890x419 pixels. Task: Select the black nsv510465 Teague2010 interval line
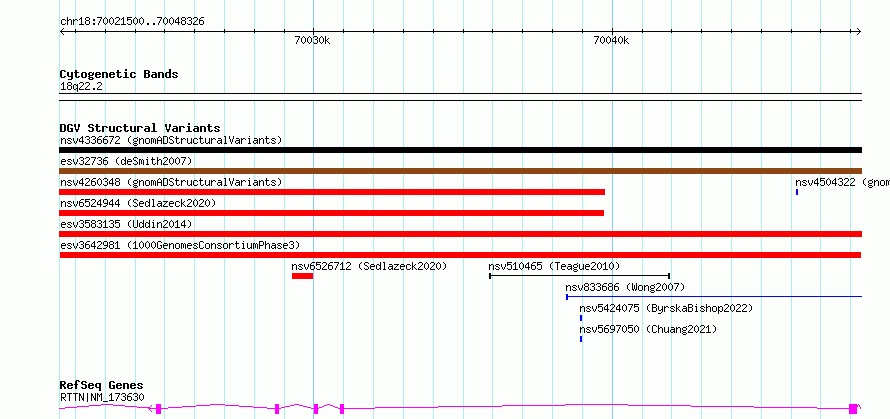tap(580, 276)
